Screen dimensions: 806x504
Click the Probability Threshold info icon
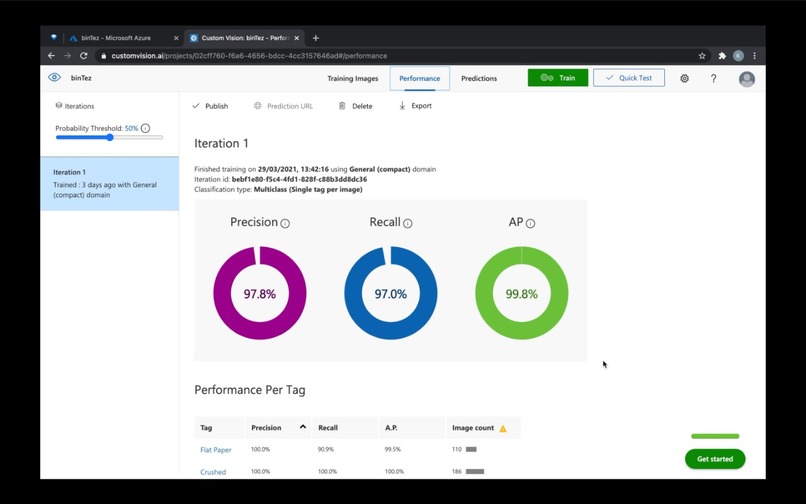145,128
